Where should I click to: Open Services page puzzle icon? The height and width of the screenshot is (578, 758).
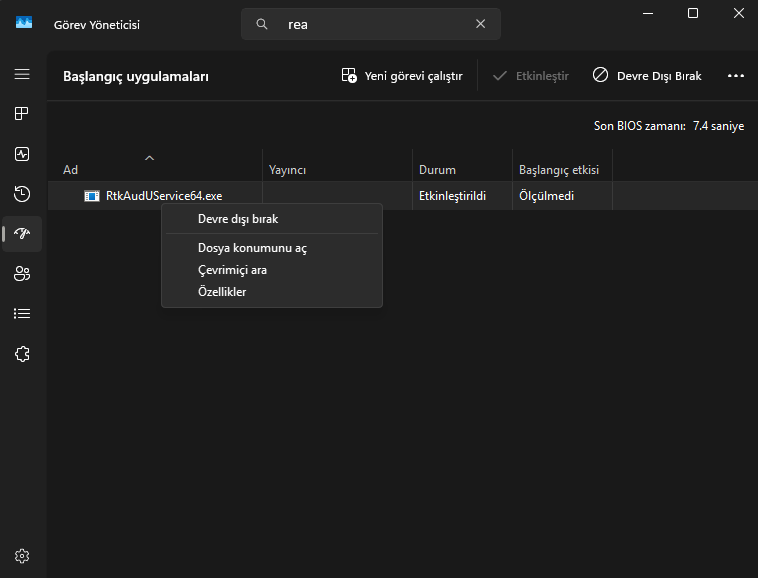[x=22, y=354]
